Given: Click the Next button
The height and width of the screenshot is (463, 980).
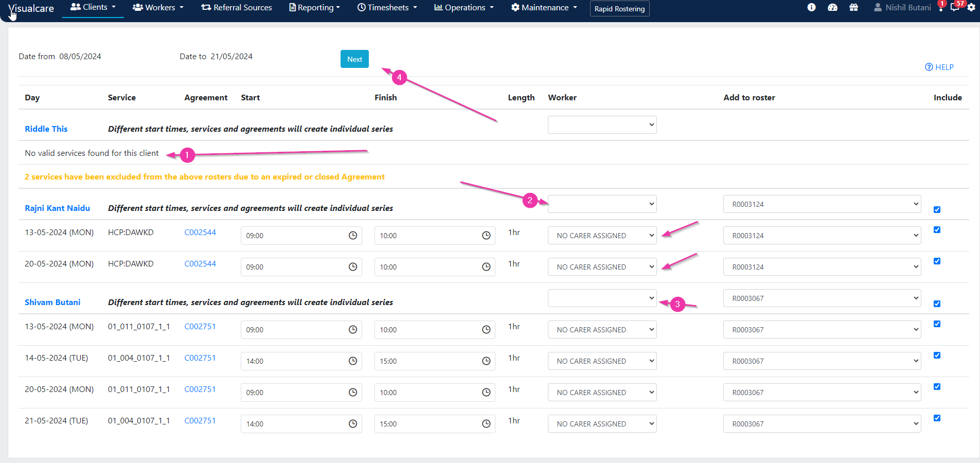Looking at the screenshot, I should [x=354, y=59].
